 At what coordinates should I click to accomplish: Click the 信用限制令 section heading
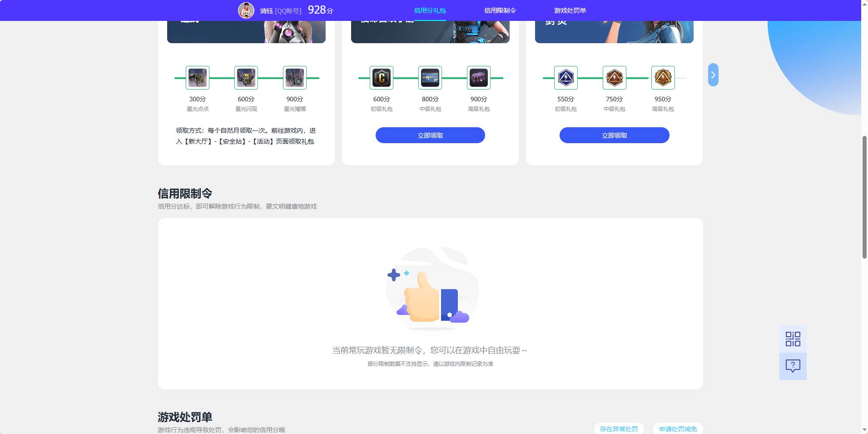pyautogui.click(x=185, y=194)
